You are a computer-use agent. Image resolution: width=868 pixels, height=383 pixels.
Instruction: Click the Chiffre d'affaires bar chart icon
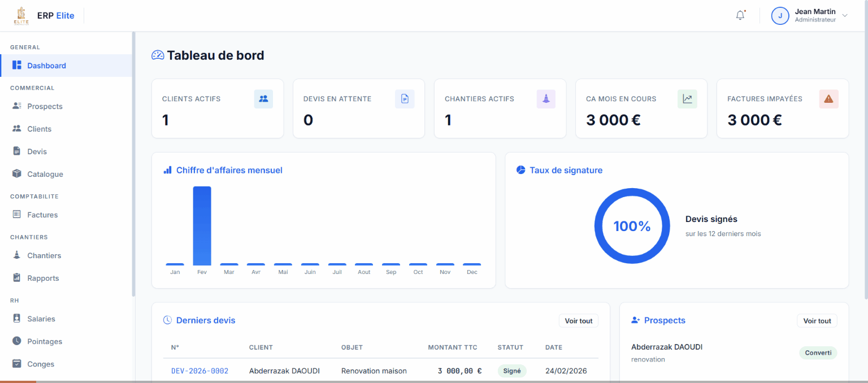167,169
